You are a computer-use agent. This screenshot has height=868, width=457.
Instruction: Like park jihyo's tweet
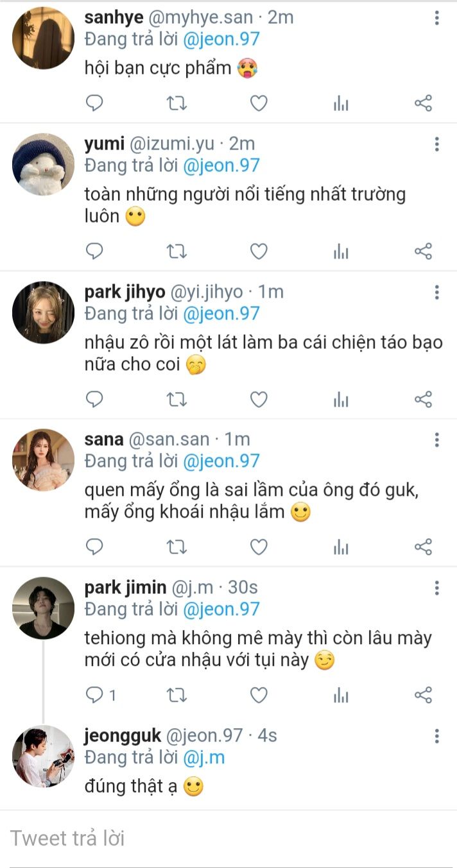(x=259, y=400)
